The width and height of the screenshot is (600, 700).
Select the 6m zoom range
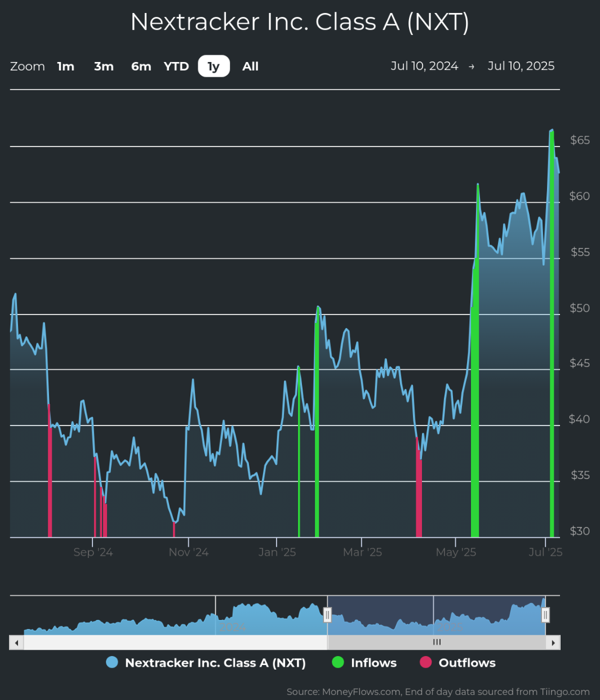pyautogui.click(x=141, y=67)
